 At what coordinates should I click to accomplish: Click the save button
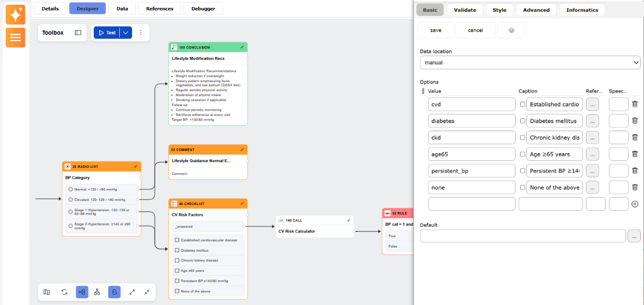[x=436, y=30]
